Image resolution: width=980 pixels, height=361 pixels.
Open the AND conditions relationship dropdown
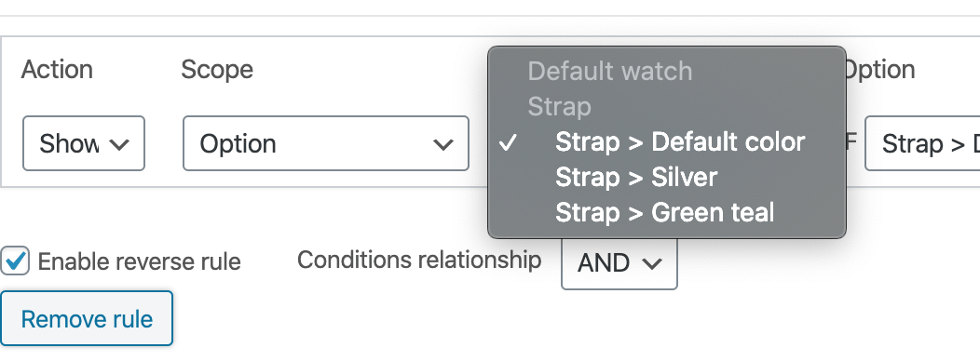619,263
